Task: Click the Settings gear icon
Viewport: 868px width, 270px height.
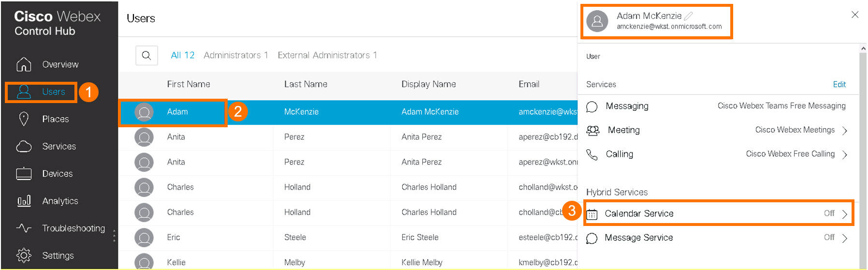Action: pyautogui.click(x=24, y=255)
